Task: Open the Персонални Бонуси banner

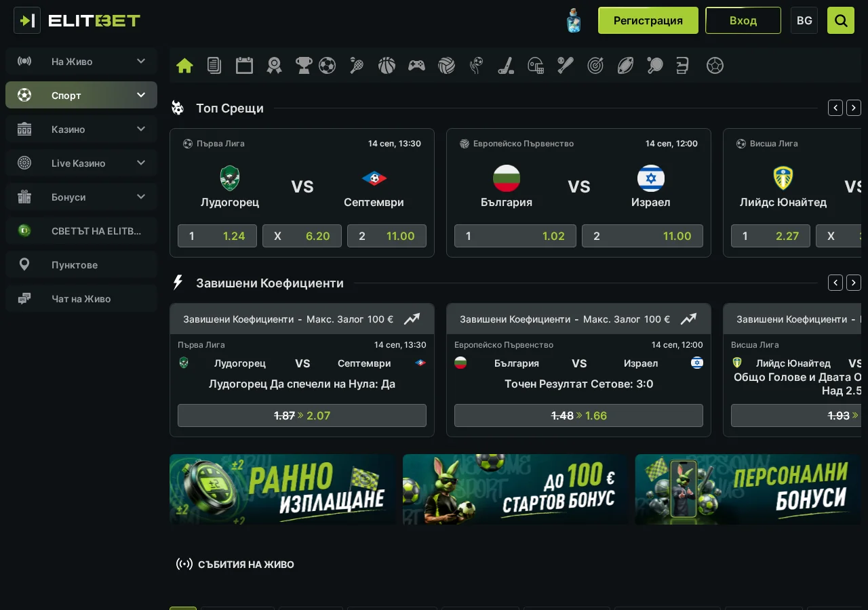Action: (x=748, y=489)
